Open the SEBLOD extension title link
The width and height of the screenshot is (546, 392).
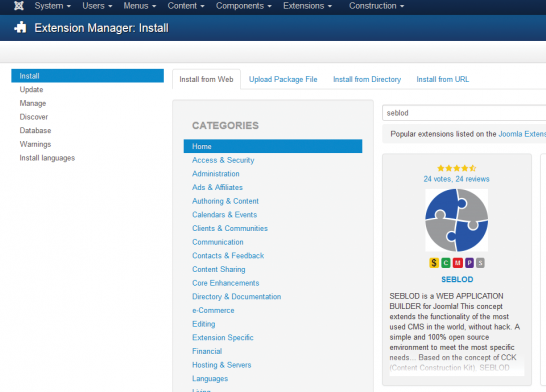457,280
